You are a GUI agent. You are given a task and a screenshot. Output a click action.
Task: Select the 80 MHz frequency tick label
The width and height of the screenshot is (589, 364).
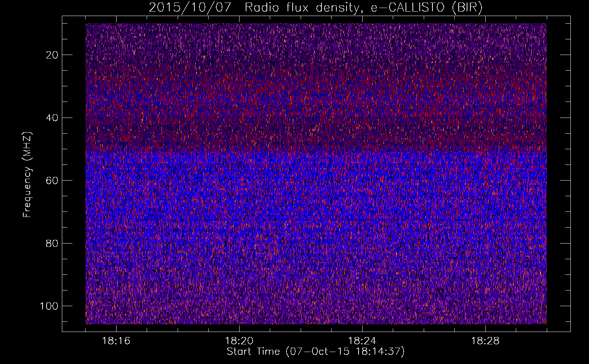(x=52, y=244)
